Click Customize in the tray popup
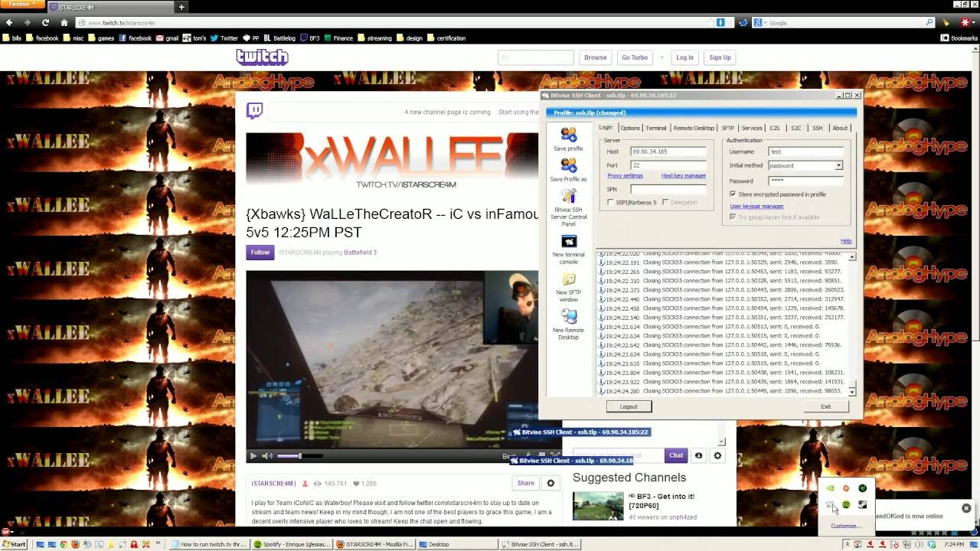The height and width of the screenshot is (551, 980). pyautogui.click(x=846, y=526)
